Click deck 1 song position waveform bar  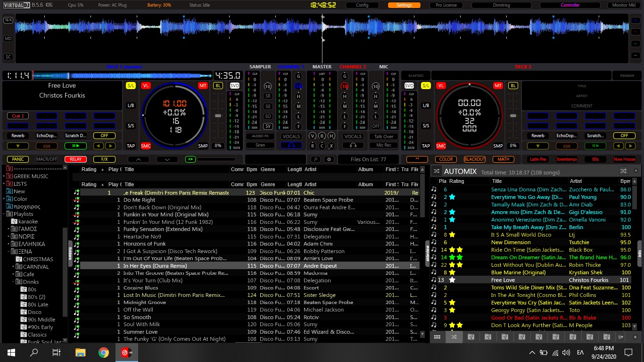[x=122, y=75]
